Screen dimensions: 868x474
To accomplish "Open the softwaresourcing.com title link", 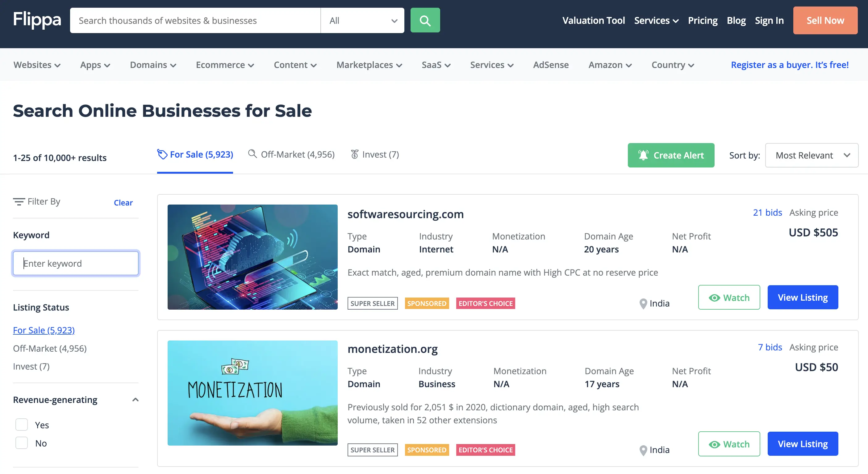I will [405, 214].
